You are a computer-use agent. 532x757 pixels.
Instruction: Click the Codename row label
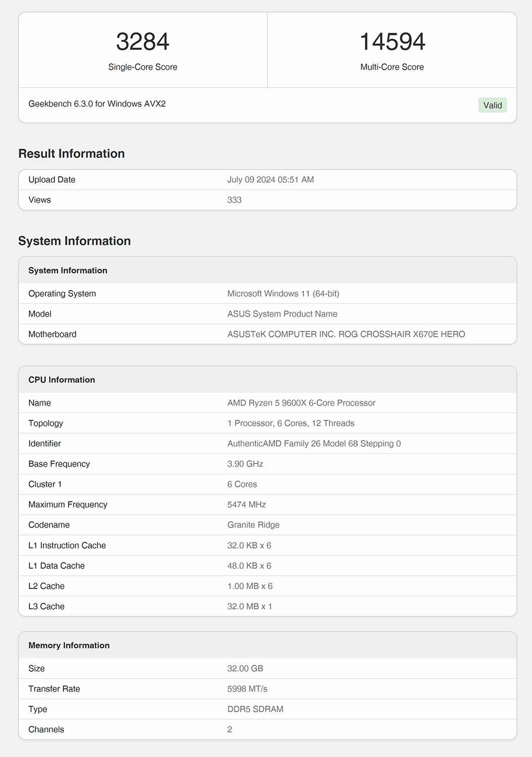[x=49, y=525]
